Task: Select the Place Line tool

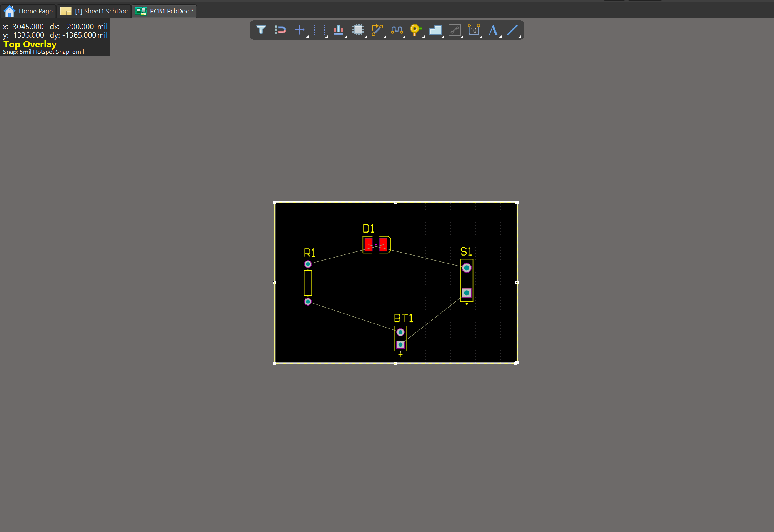Action: (512, 30)
